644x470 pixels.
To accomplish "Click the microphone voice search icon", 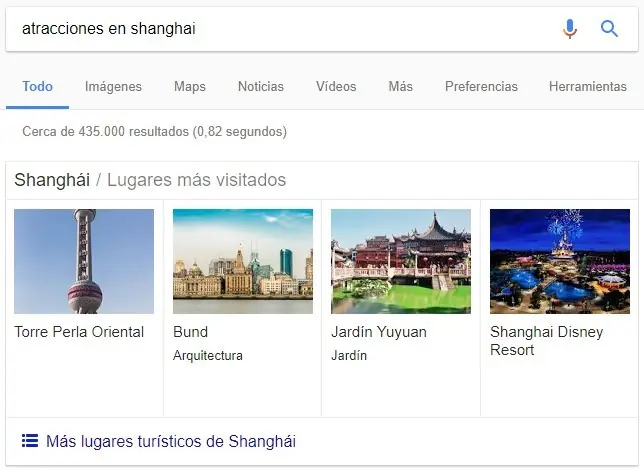I will [x=570, y=29].
